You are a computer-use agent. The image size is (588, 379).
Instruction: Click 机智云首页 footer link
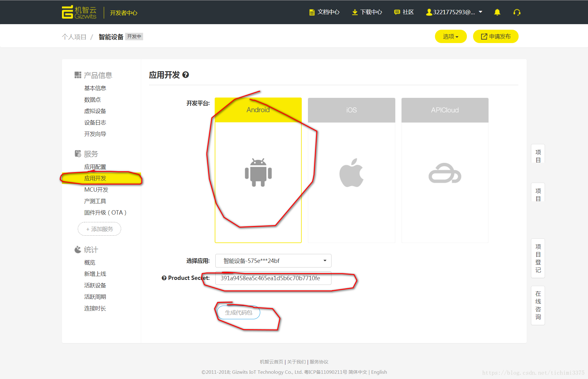(271, 362)
